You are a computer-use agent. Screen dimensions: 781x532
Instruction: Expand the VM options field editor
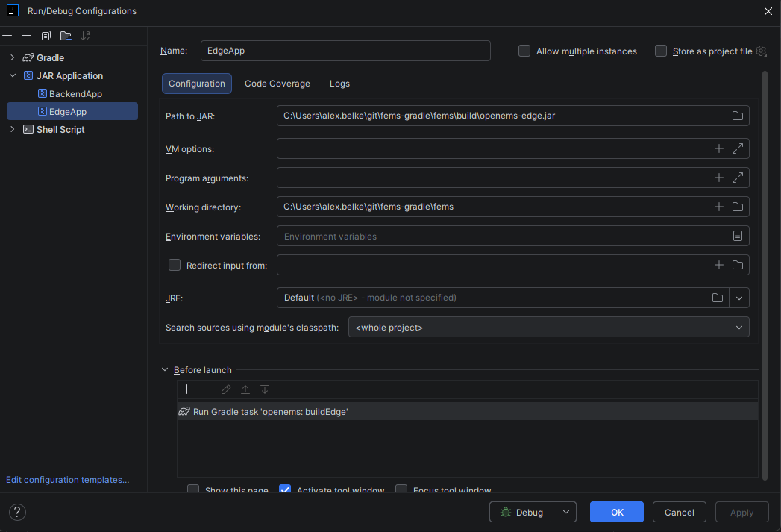click(x=737, y=148)
